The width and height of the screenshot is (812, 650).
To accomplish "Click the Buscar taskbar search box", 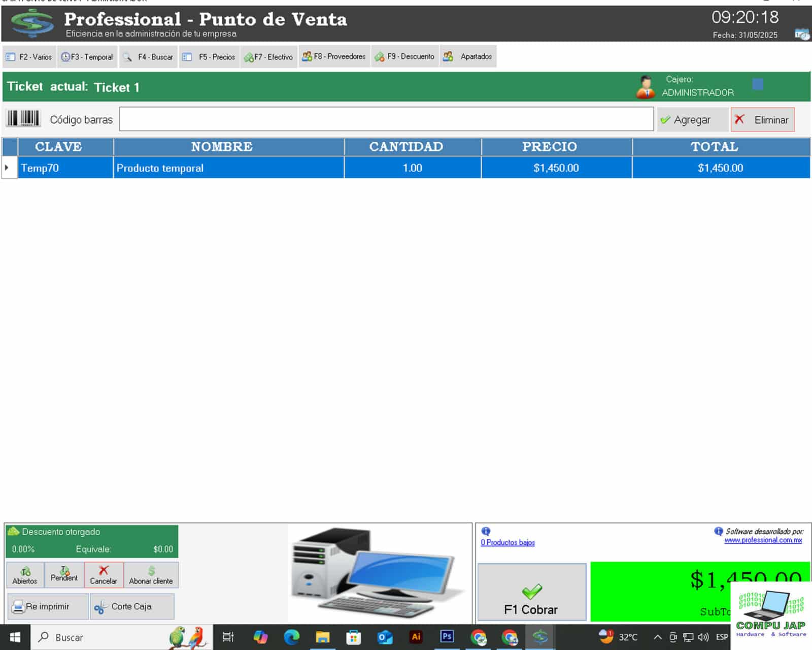I will point(122,637).
